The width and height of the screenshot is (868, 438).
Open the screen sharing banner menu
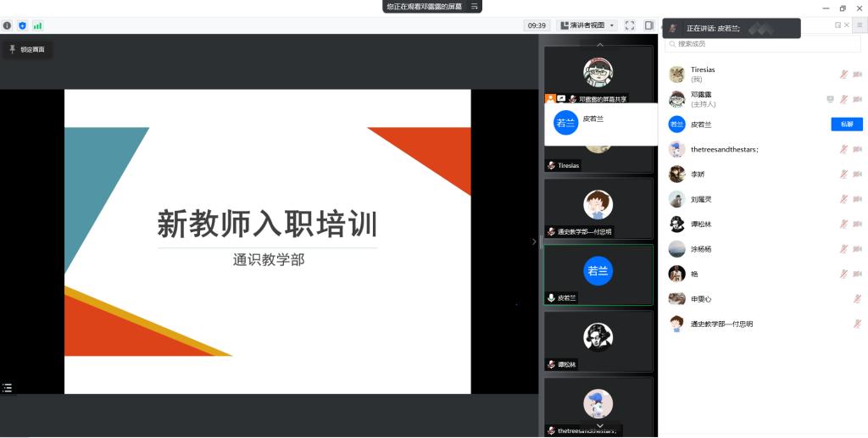coord(475,6)
